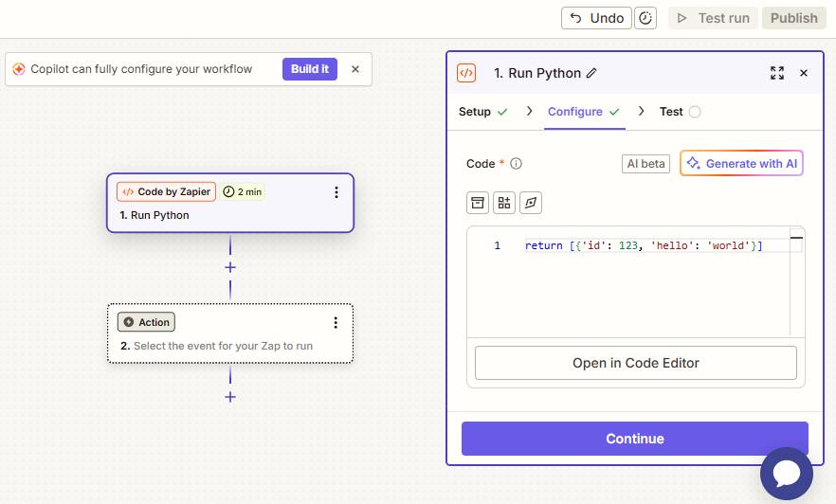Close the Run Python panel

point(804,73)
